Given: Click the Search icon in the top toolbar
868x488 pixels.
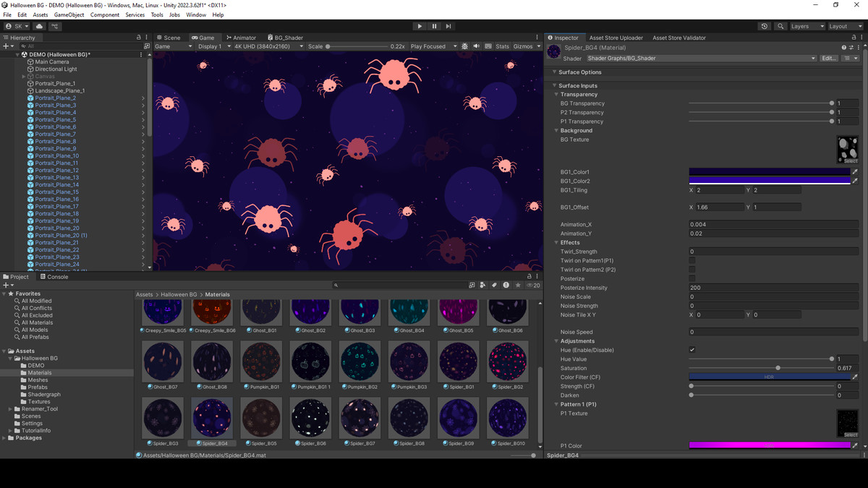Looking at the screenshot, I should click(x=780, y=25).
